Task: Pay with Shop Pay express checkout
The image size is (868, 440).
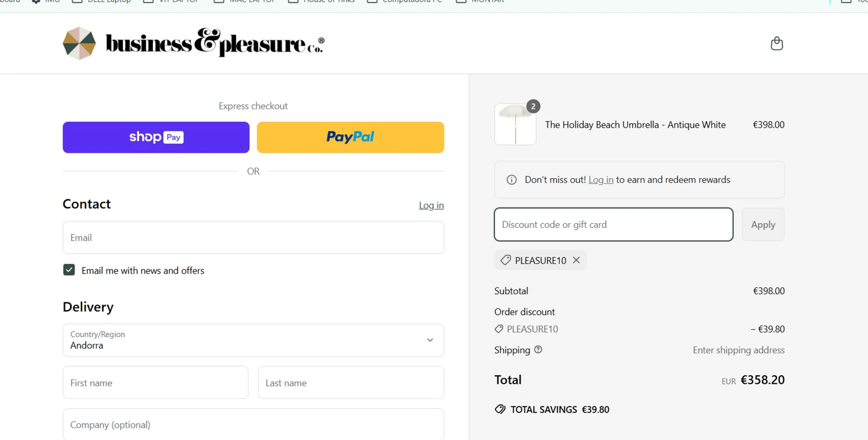Action: [x=156, y=137]
